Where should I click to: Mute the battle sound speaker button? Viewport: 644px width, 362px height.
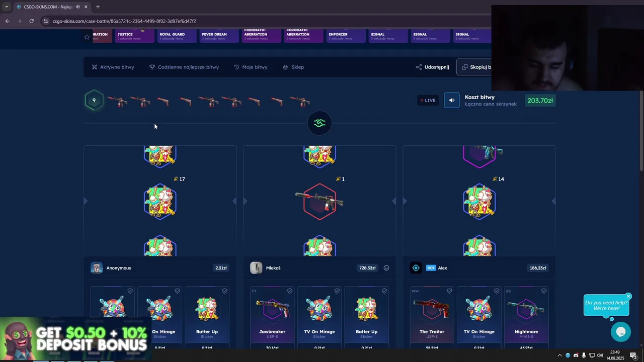click(x=451, y=100)
